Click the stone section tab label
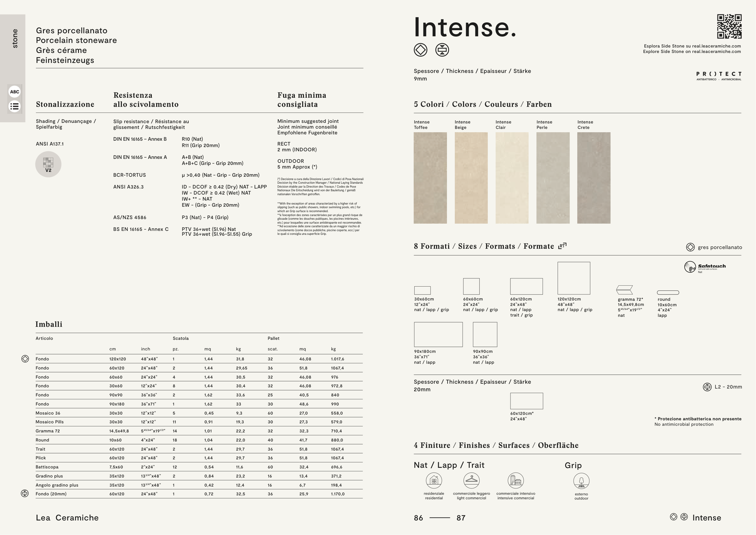This screenshot has width=756, height=535. 15,38
